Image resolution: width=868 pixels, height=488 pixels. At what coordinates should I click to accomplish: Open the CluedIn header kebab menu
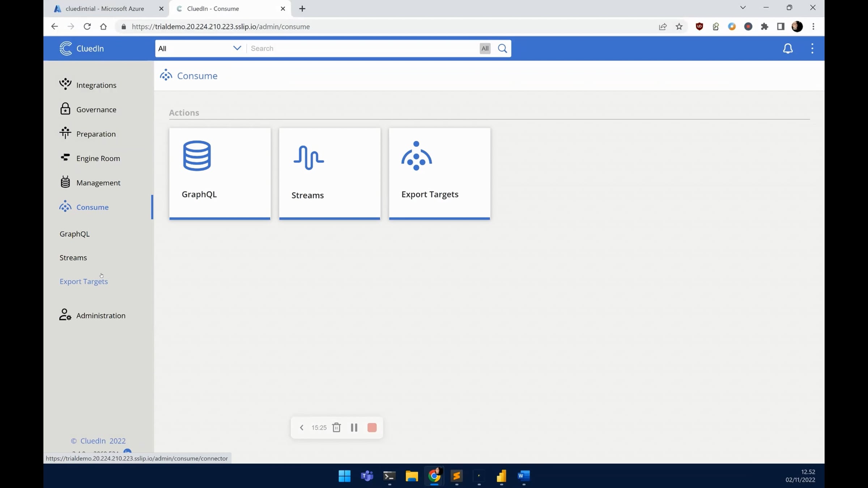pos(812,48)
